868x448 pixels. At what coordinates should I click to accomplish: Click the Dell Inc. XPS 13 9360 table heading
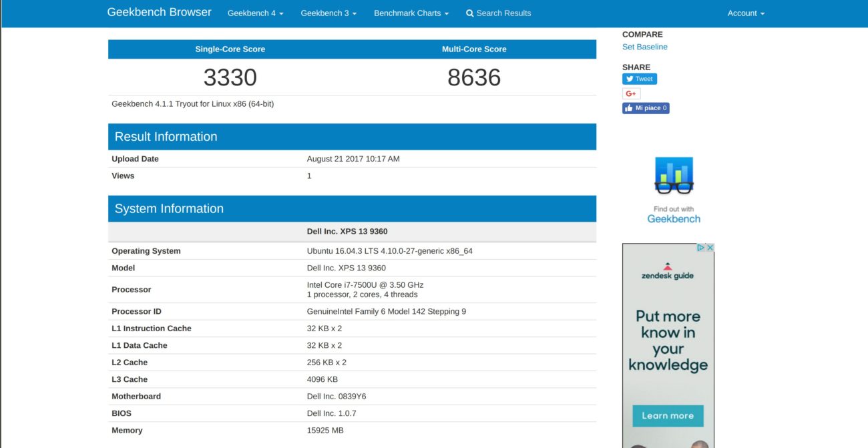(x=347, y=232)
